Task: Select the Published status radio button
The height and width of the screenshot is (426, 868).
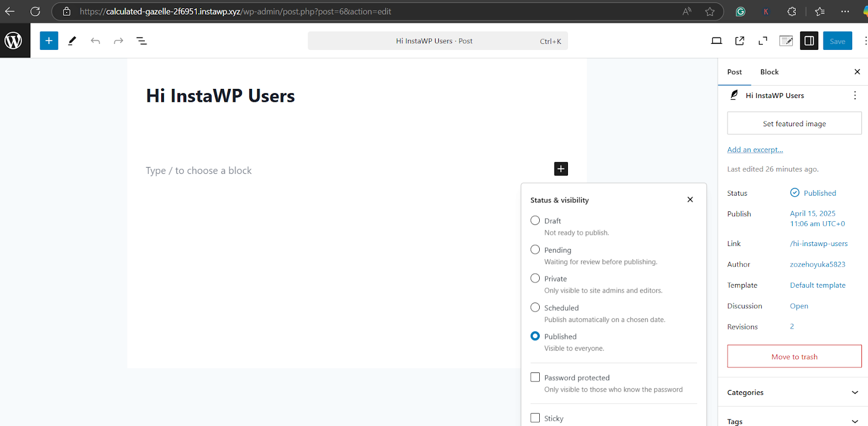Action: tap(535, 336)
